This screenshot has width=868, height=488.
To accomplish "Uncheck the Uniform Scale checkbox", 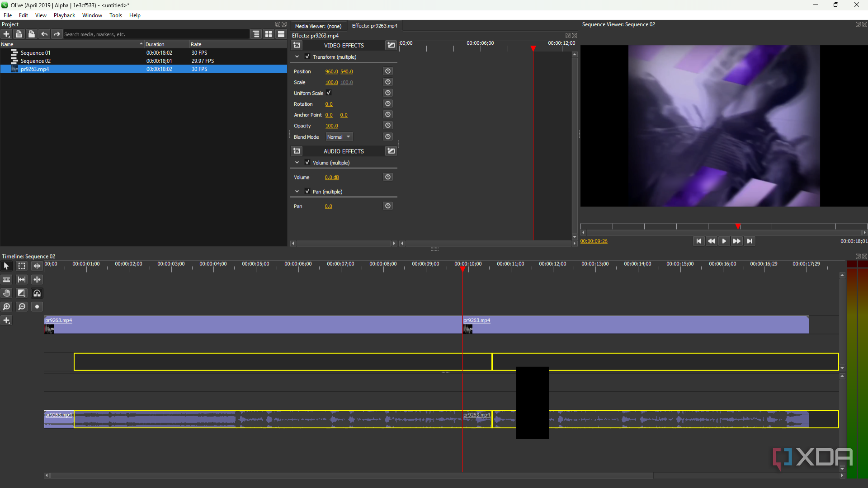I will pyautogui.click(x=329, y=93).
